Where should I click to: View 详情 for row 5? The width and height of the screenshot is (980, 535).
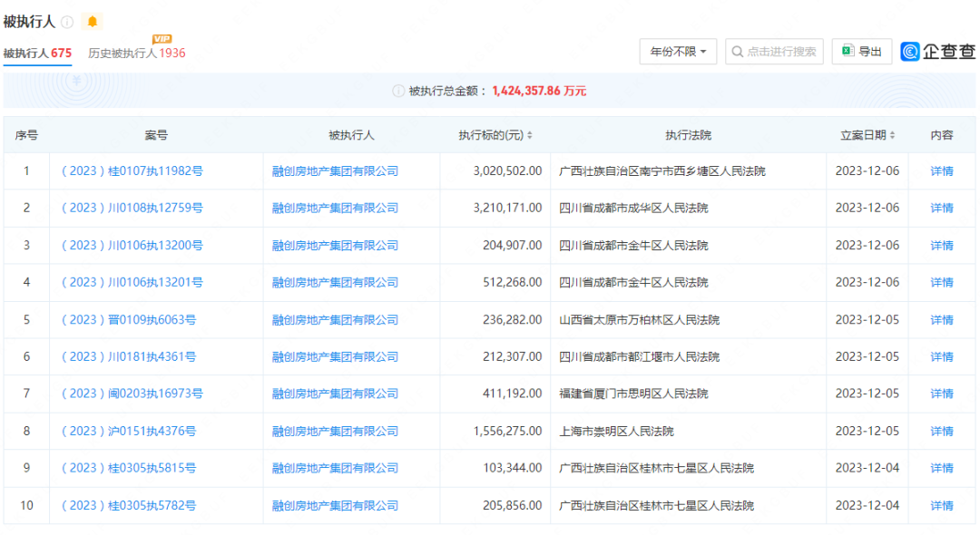tap(942, 320)
